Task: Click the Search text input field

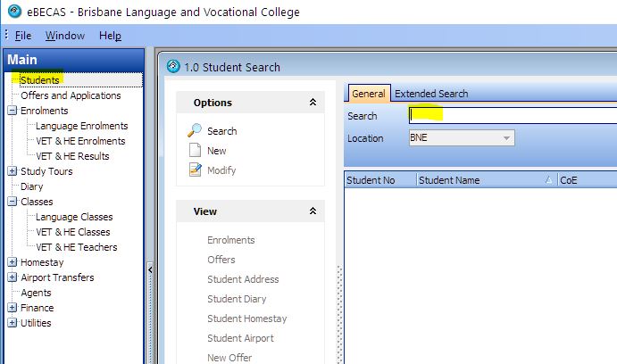Action: [x=511, y=116]
